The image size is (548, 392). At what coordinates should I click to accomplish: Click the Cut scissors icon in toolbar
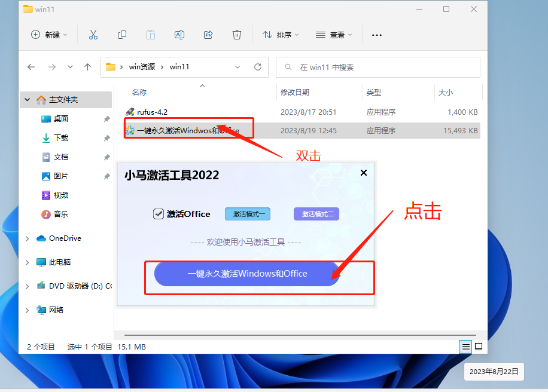[93, 35]
